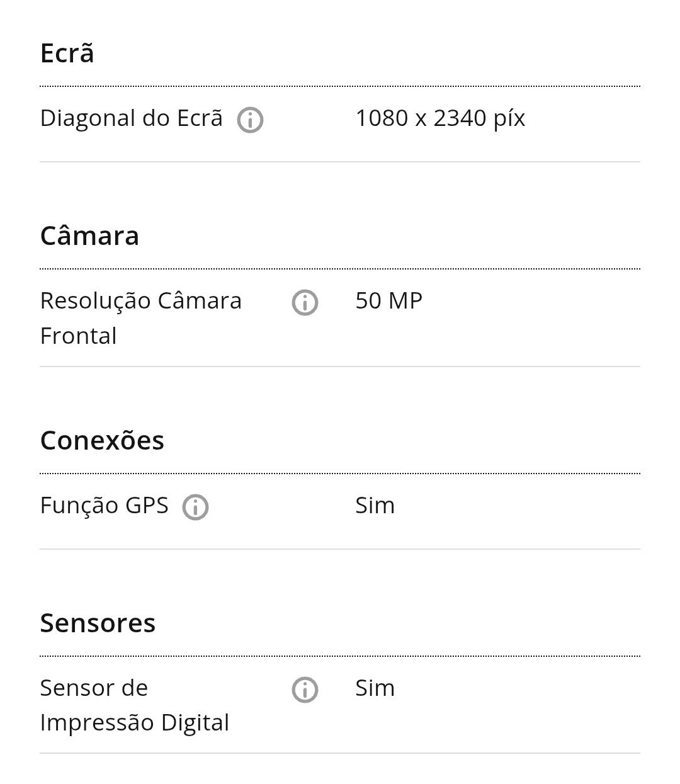The image size is (680, 784).
Task: Select the Câmara section heading
Action: click(89, 236)
